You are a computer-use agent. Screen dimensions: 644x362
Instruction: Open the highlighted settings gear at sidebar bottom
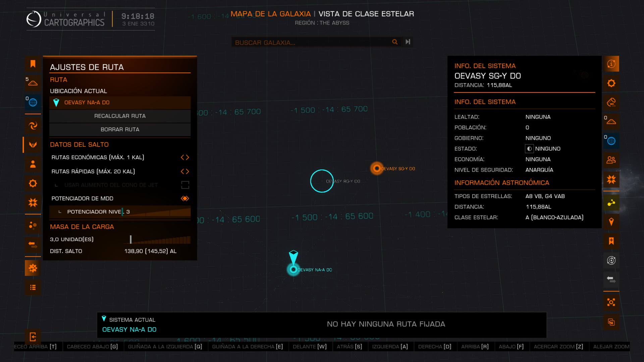pos(33,268)
